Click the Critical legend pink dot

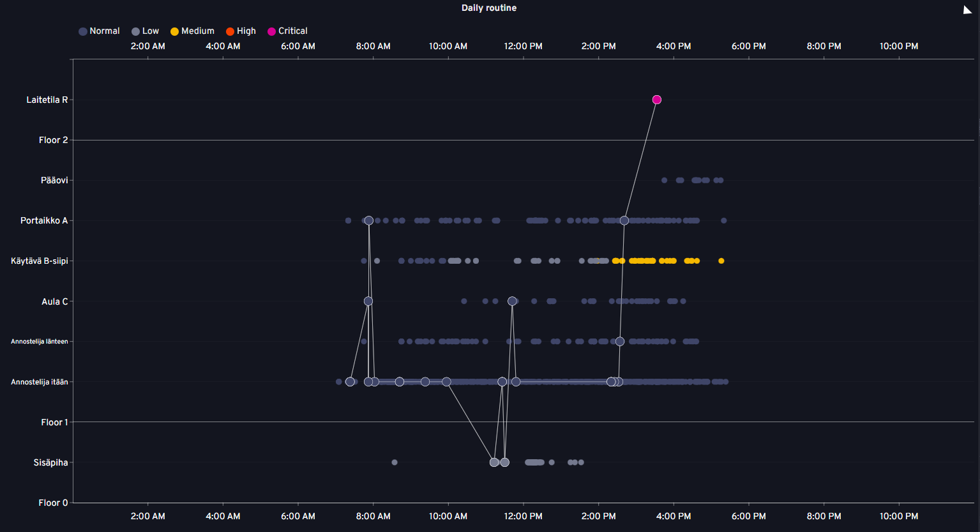pos(272,31)
